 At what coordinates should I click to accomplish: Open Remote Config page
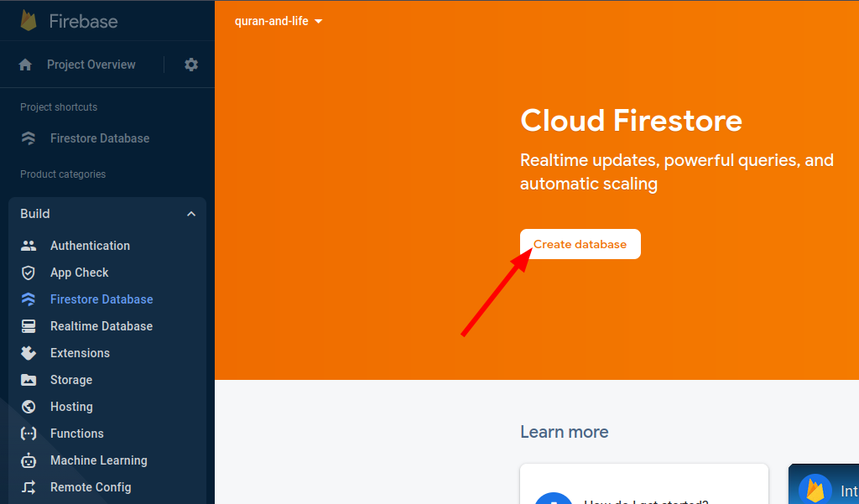(91, 487)
